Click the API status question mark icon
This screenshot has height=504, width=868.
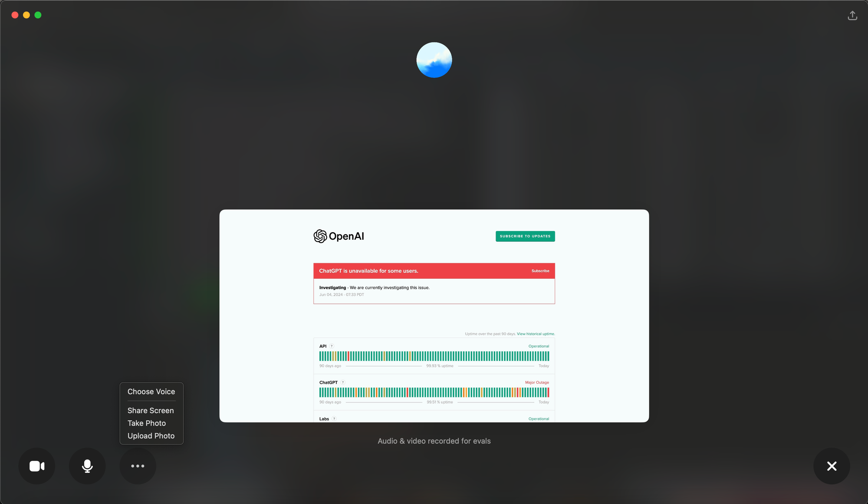(x=332, y=346)
